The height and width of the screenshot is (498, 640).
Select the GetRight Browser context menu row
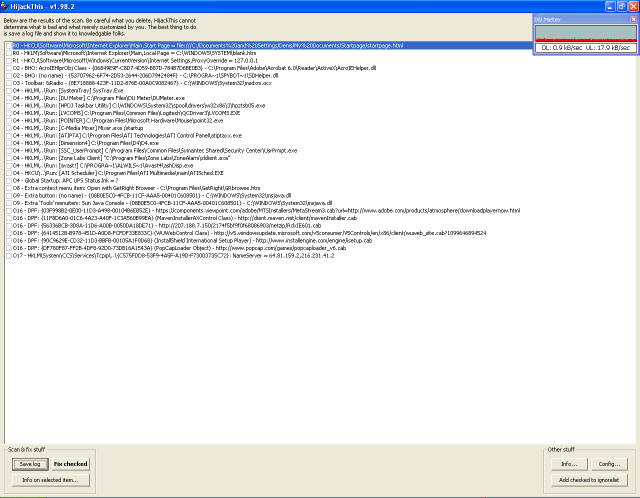coord(136,188)
